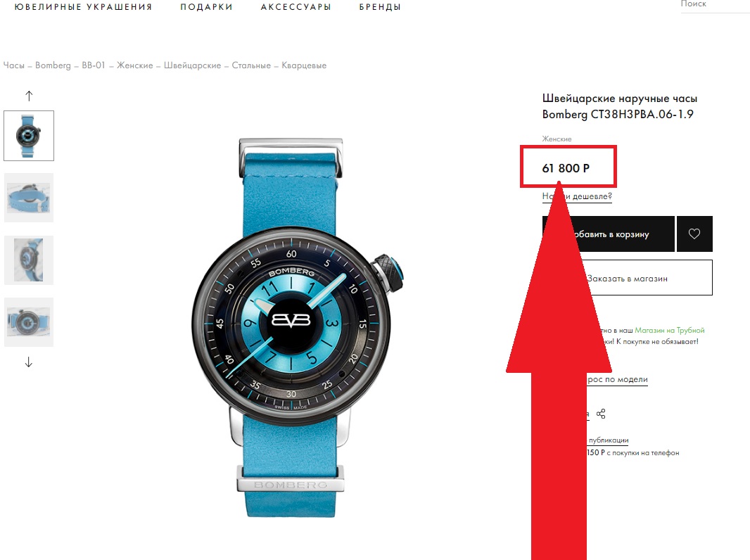The height and width of the screenshot is (560, 750).
Task: Open Магазин на Трубной link
Action: [670, 330]
